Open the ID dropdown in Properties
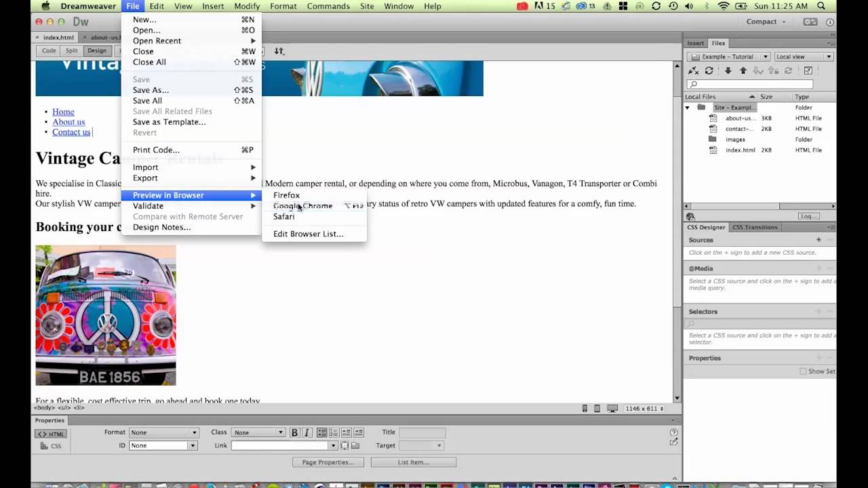The height and width of the screenshot is (488, 868). tap(163, 445)
